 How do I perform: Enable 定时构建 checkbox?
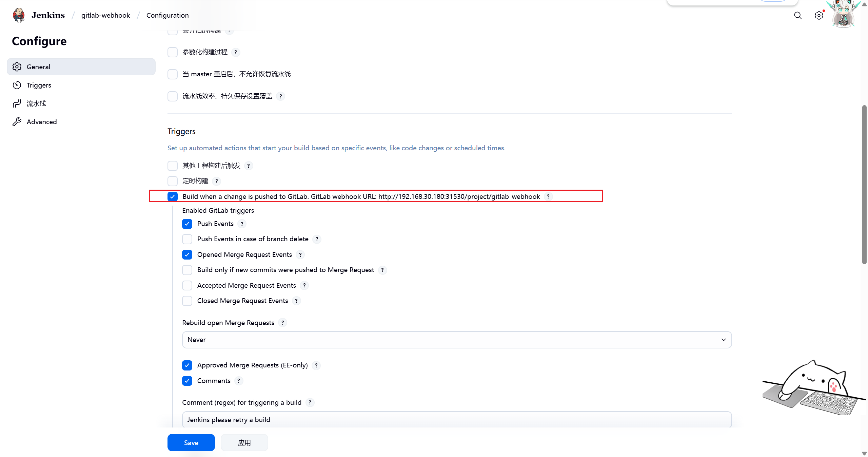173,181
